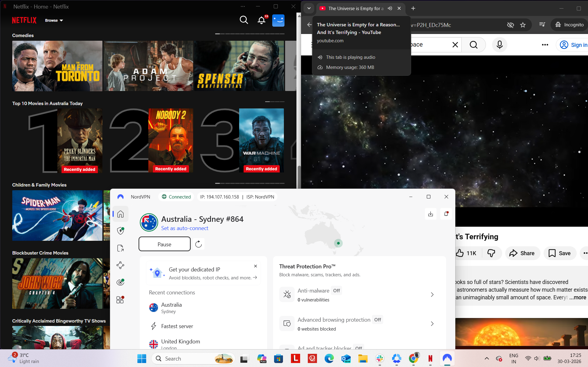This screenshot has height=367, width=588.
Task: Mute the YouTube tab audio
Action: pyautogui.click(x=389, y=8)
